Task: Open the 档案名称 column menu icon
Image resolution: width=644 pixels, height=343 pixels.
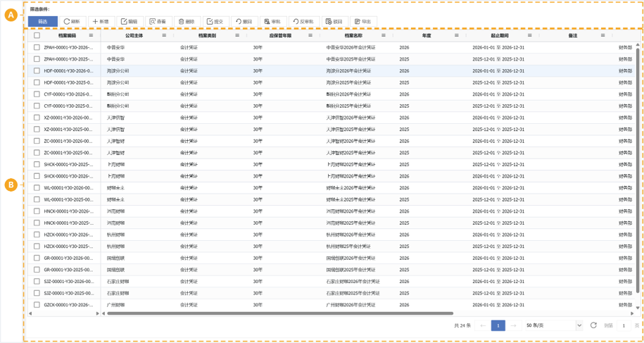Action: [x=384, y=35]
